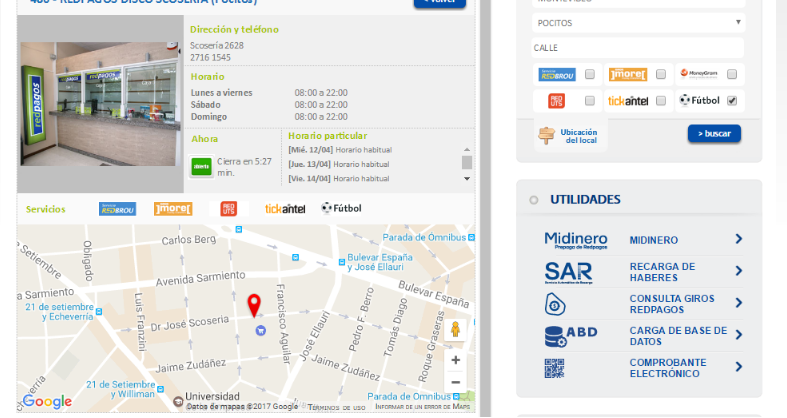Enable the RedBROU filter checkbox
Viewport: 787px width, 418px height.
(x=590, y=74)
